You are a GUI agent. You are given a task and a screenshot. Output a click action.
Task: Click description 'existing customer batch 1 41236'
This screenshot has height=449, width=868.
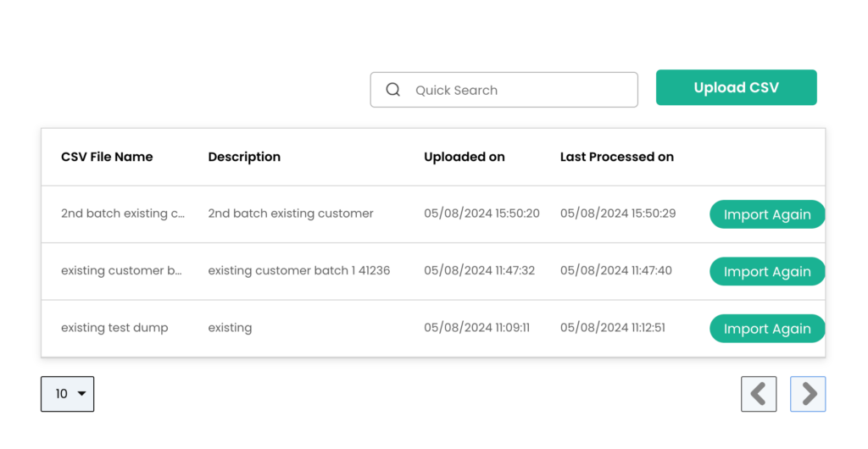coord(299,270)
